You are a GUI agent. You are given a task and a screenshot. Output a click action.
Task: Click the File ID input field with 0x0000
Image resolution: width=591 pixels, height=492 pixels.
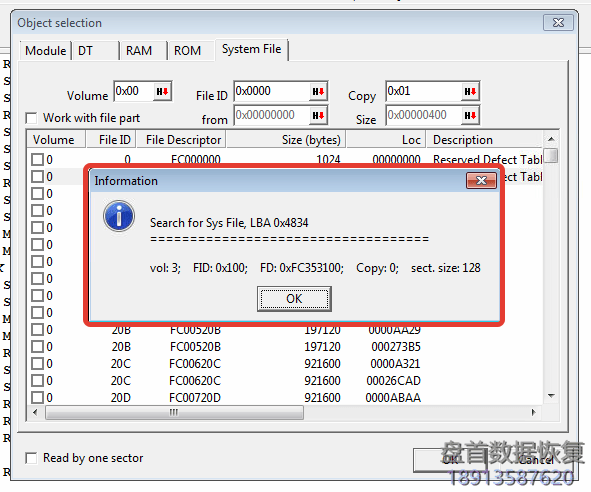click(x=271, y=91)
